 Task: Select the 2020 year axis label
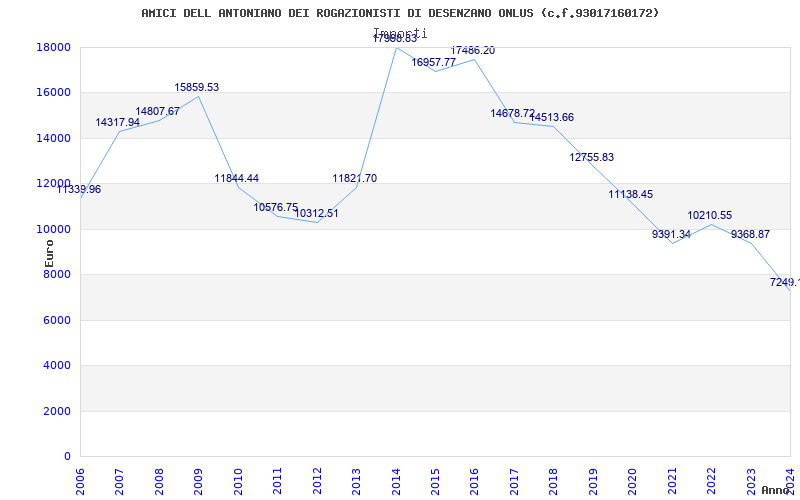(x=632, y=482)
